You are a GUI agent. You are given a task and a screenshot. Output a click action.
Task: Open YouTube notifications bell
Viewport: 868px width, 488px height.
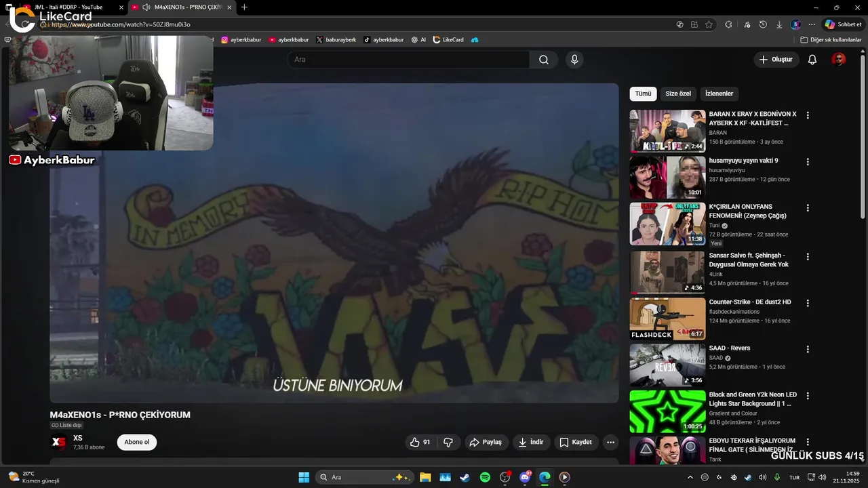pos(812,60)
